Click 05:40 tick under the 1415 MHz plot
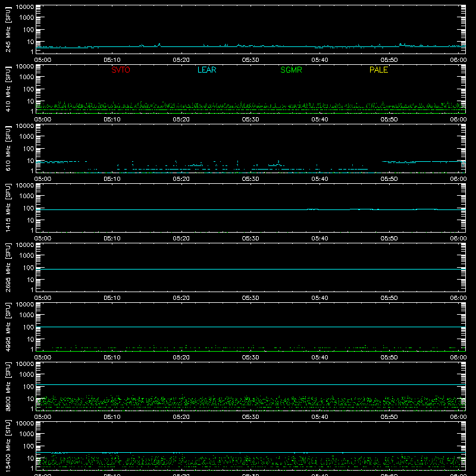This screenshot has width=476, height=476. pos(320,239)
